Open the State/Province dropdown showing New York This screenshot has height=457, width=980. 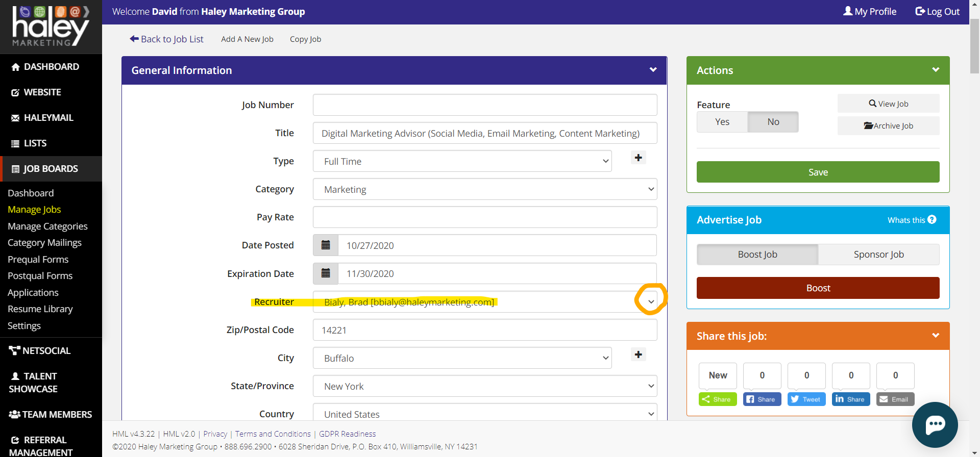click(485, 386)
